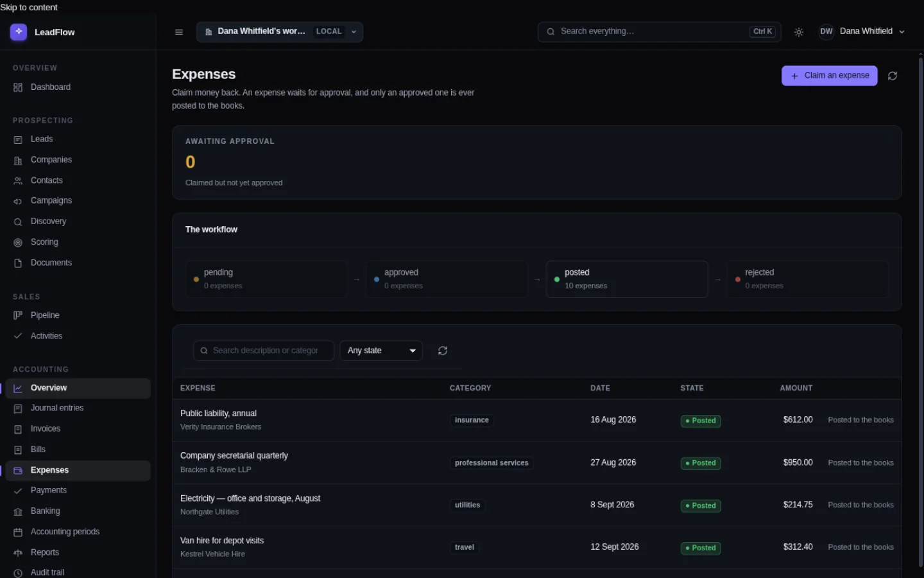Open the Any state filter dropdown
Screen dimensions: 924x578
tap(381, 351)
